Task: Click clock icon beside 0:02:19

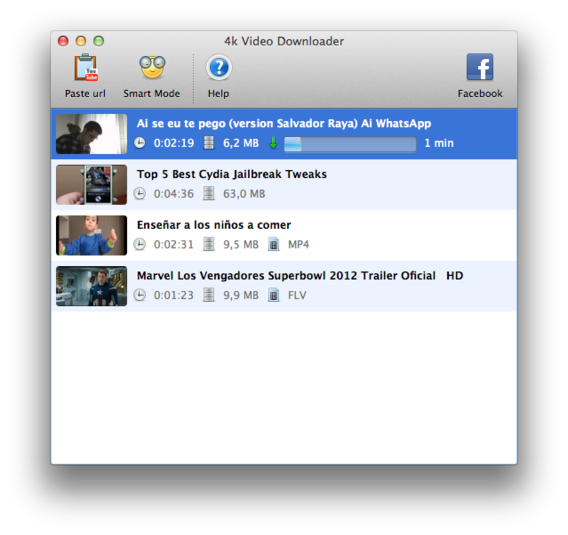Action: 139,143
